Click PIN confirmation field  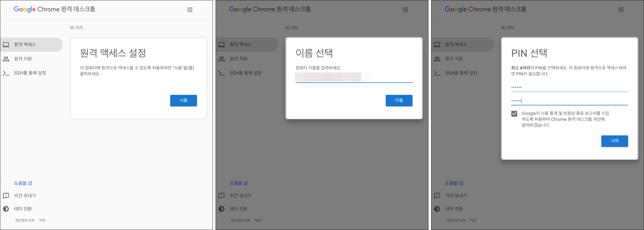click(570, 101)
